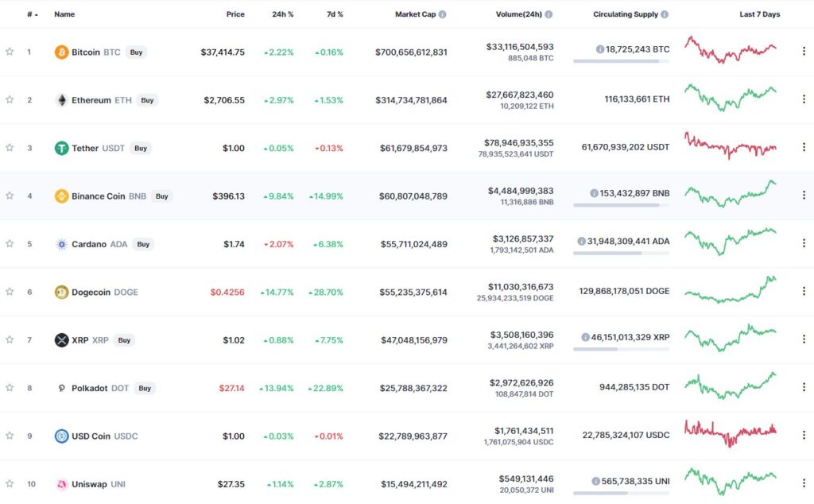Open the more options menu for Polkadot

point(804,386)
